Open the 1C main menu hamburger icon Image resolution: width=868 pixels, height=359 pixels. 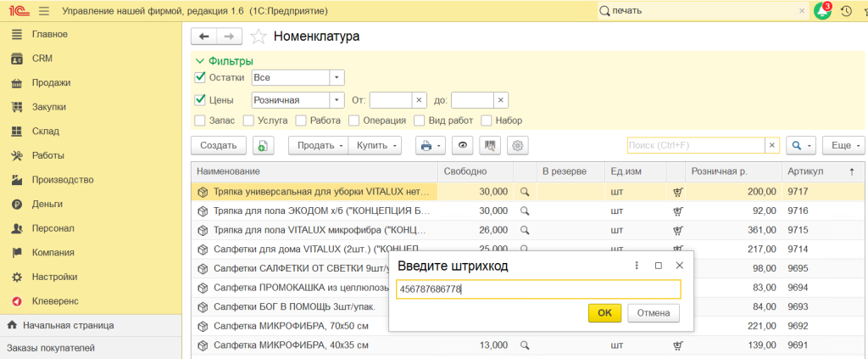[45, 10]
